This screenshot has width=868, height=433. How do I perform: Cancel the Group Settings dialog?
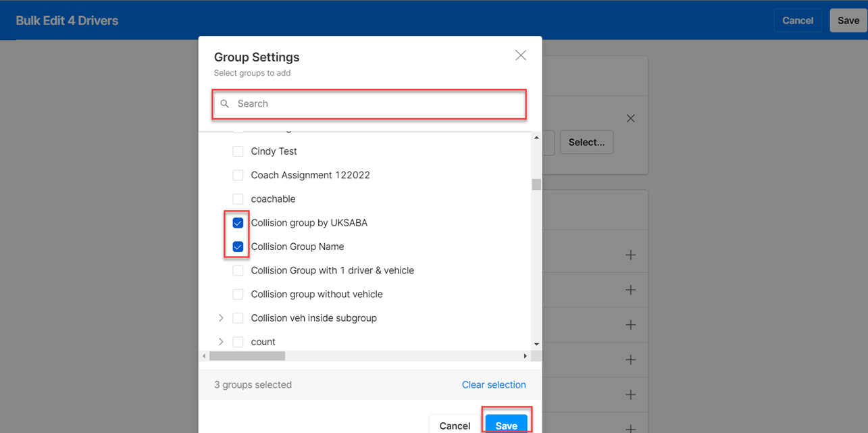(x=455, y=426)
